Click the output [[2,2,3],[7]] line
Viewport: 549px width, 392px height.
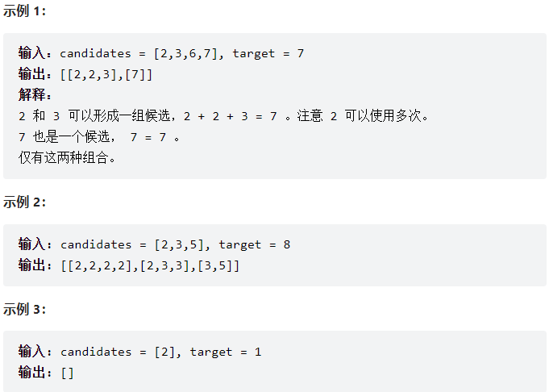click(85, 75)
